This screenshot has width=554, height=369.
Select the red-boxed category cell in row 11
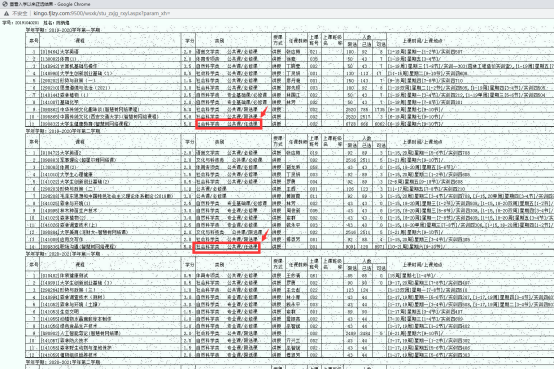(x=228, y=124)
